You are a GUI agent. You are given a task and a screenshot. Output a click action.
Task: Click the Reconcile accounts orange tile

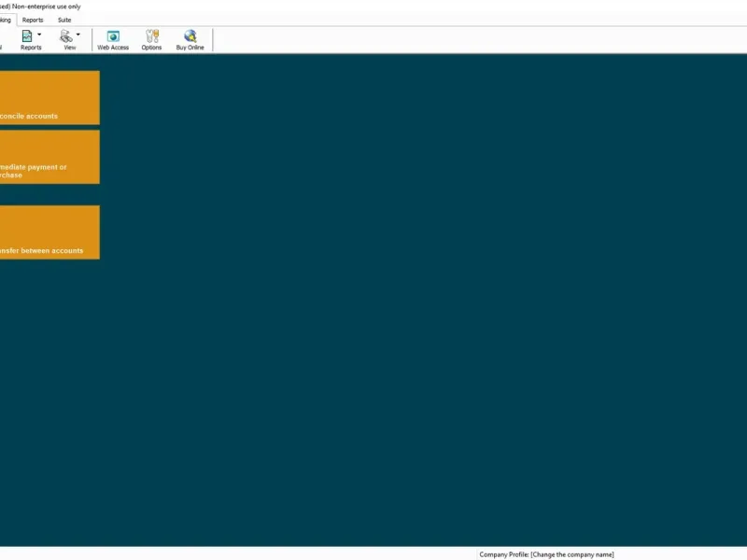[x=49, y=98]
